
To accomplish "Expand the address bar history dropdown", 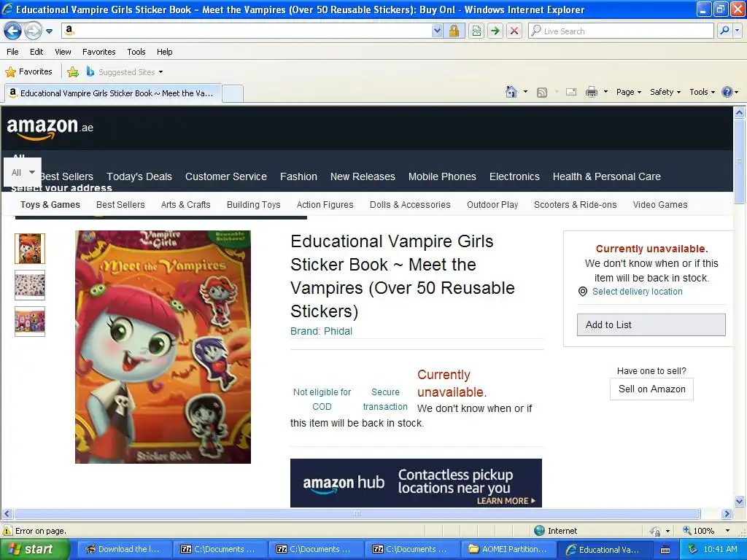I will coord(437,31).
